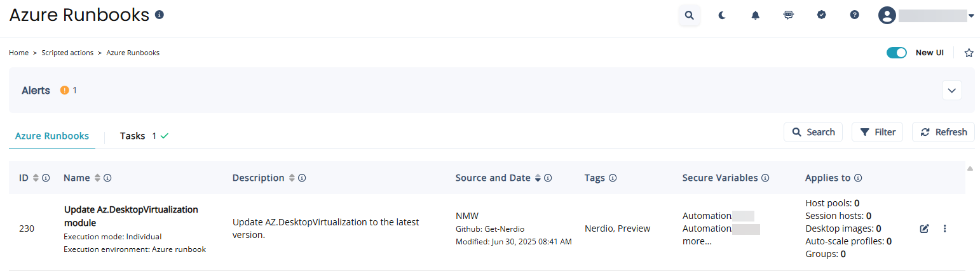Open the help question mark icon

pos(855,15)
